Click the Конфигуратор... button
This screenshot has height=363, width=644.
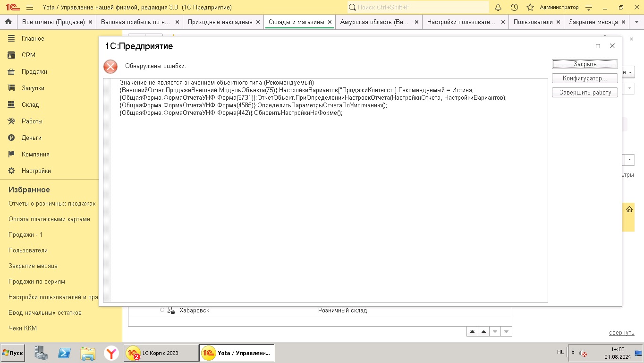[x=585, y=78]
